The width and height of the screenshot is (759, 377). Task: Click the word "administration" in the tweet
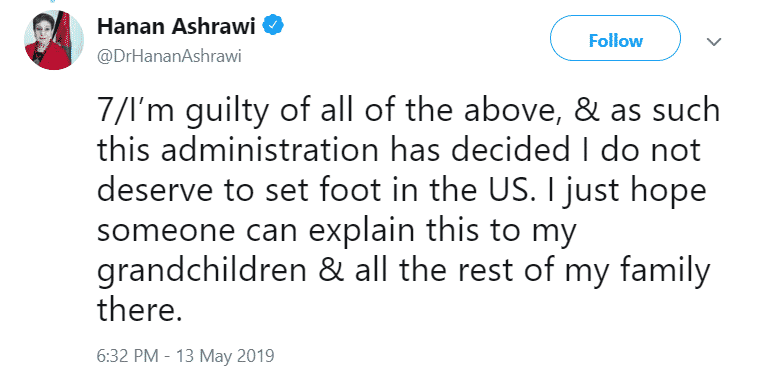(x=270, y=151)
